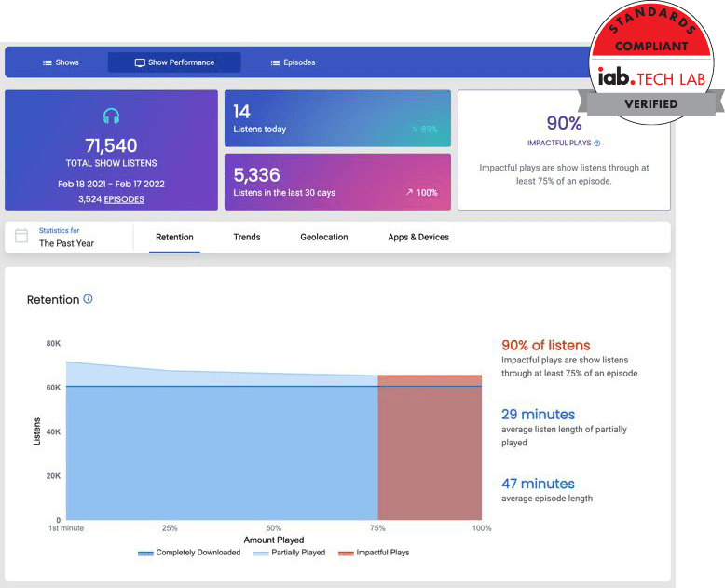Open the Apps & Devices tab
This screenshot has width=725, height=588.
click(418, 237)
